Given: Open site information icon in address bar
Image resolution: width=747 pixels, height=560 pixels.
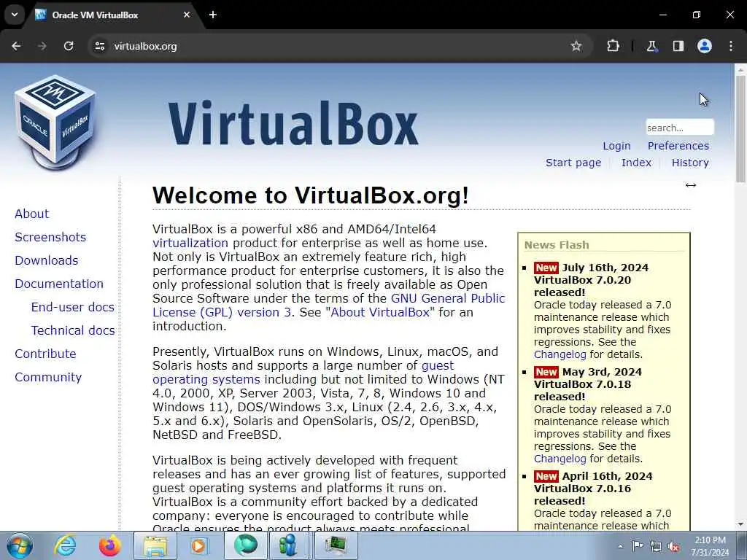Looking at the screenshot, I should (x=99, y=46).
